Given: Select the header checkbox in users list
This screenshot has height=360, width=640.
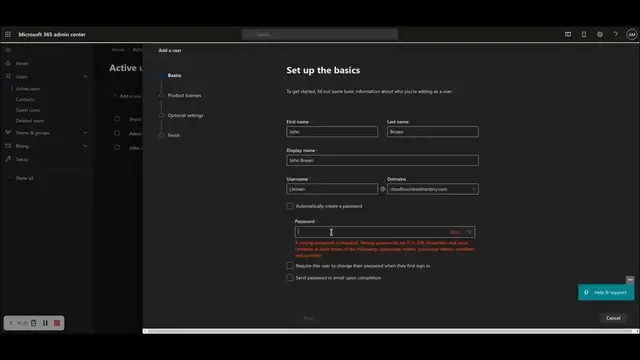Looking at the screenshot, I should coord(117,119).
